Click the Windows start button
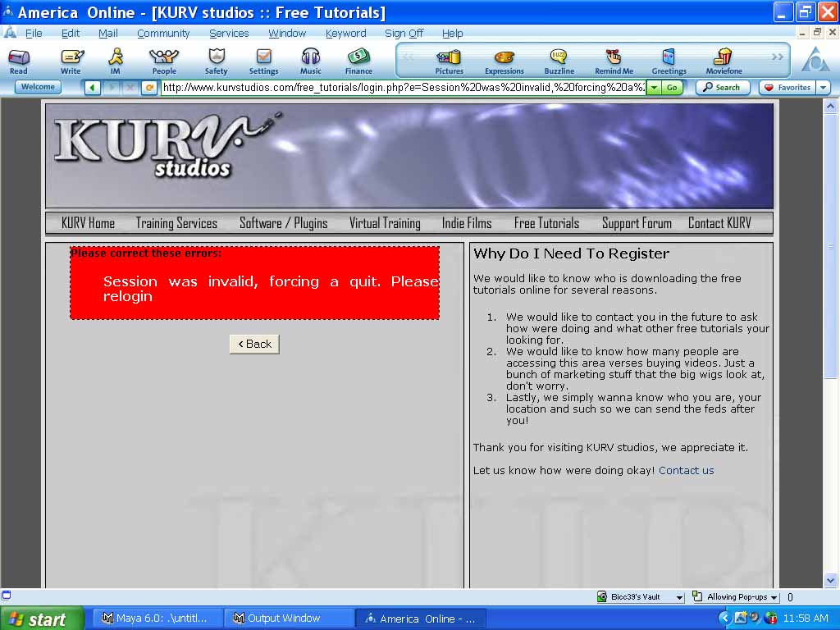840x630 pixels. tap(41, 619)
